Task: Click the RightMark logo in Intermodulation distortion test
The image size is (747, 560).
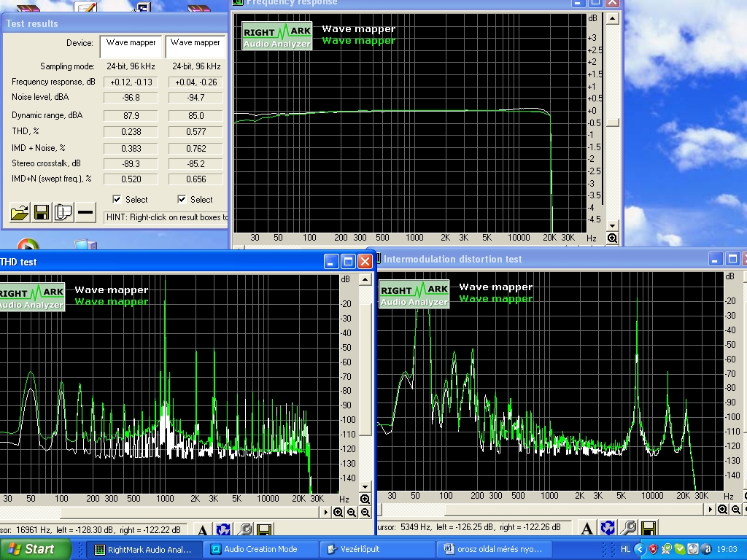Action: [x=414, y=294]
